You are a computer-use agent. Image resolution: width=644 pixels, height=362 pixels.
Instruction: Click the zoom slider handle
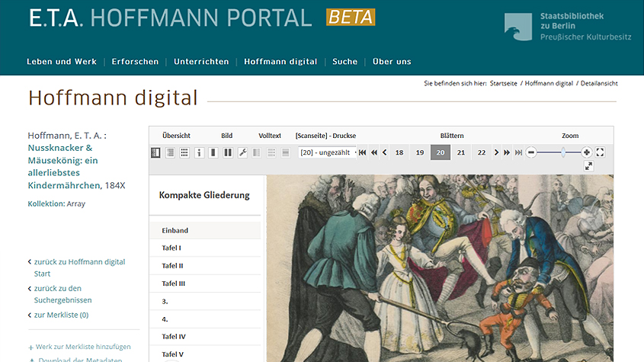pos(563,152)
